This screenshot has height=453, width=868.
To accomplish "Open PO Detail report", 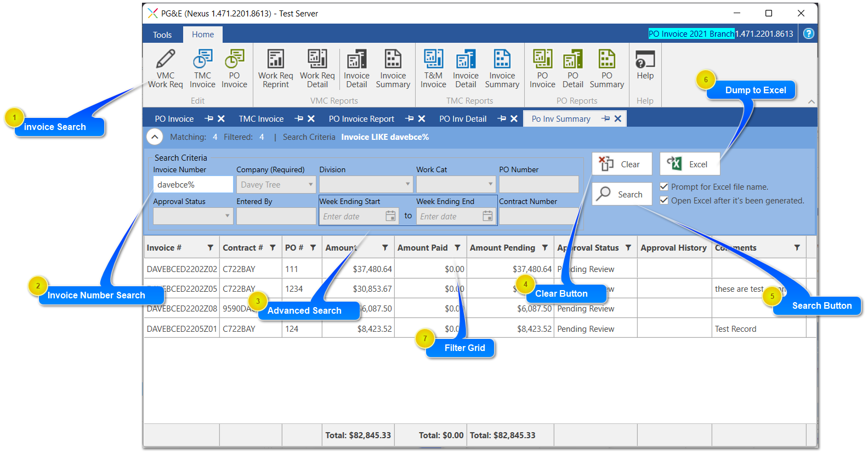I will (x=573, y=69).
